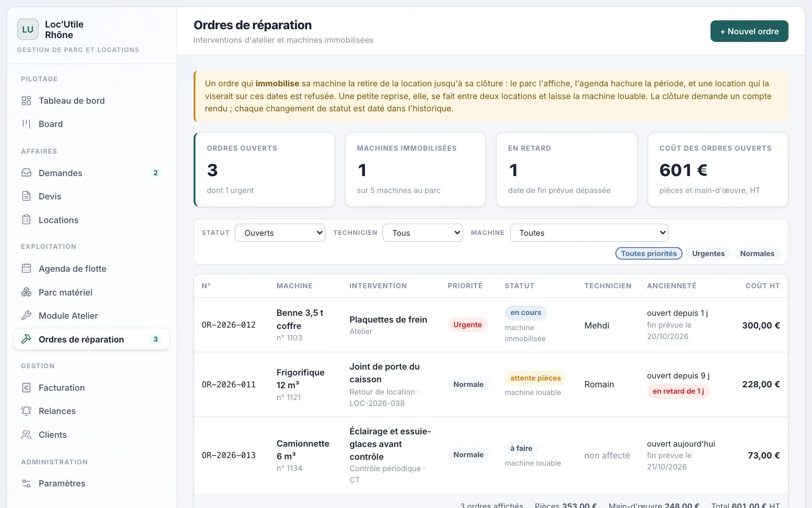Click the Ancienneté column header

672,286
